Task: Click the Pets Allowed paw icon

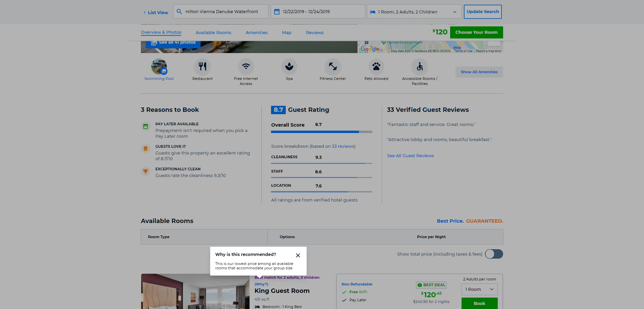Action: pos(376,67)
